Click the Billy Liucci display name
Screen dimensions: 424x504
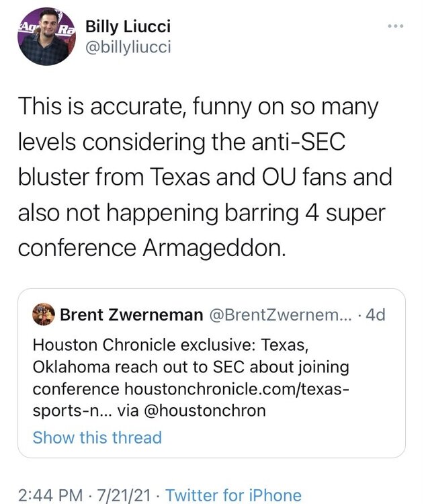pyautogui.click(x=128, y=27)
